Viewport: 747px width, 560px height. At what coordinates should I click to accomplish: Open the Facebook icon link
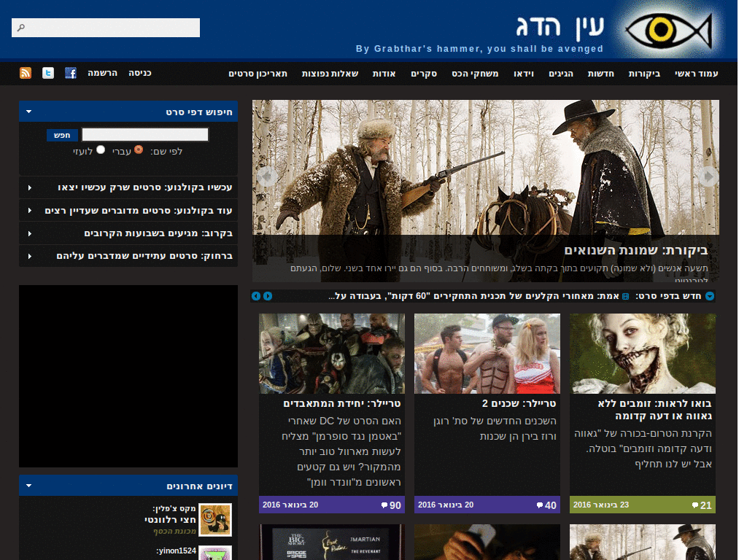[71, 73]
